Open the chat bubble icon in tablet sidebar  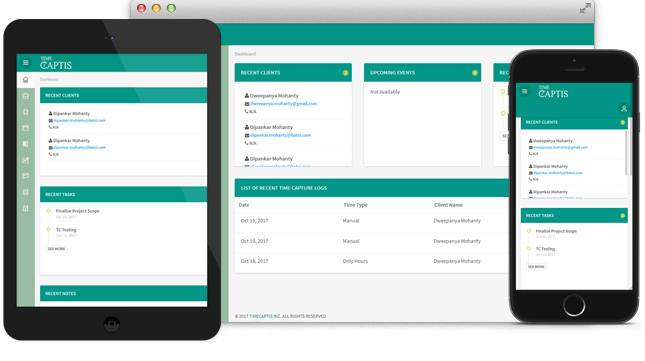[x=26, y=176]
